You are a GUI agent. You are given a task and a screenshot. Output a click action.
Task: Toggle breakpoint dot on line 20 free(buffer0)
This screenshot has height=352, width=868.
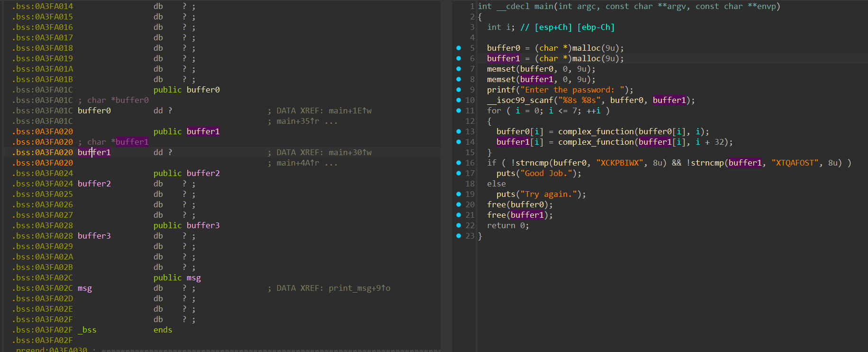tap(459, 204)
